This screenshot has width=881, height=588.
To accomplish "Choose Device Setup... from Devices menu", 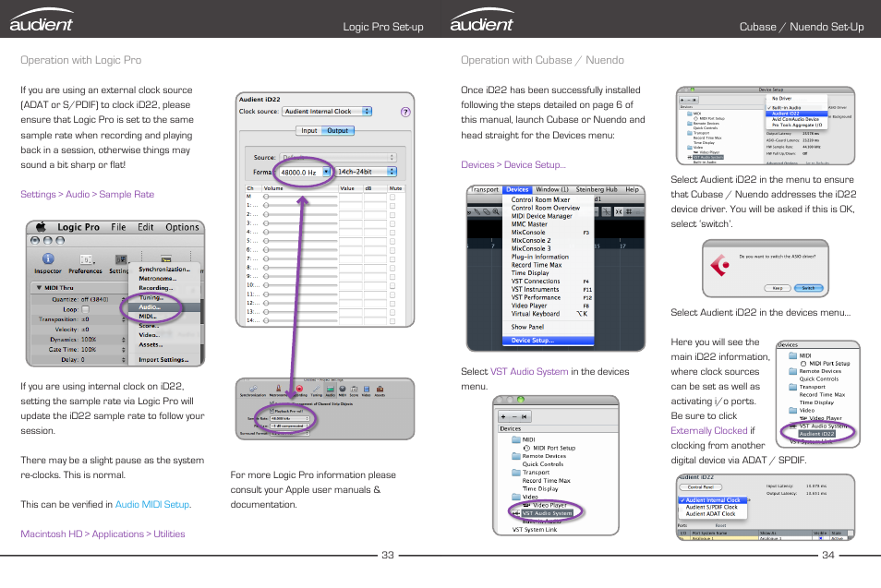I will coord(548,341).
